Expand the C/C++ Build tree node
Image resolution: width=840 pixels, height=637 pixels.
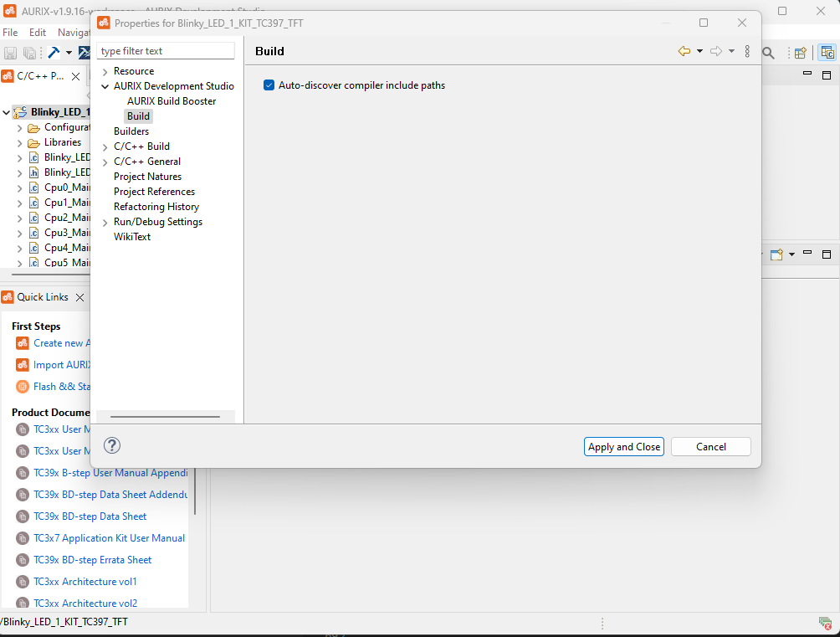(x=105, y=146)
